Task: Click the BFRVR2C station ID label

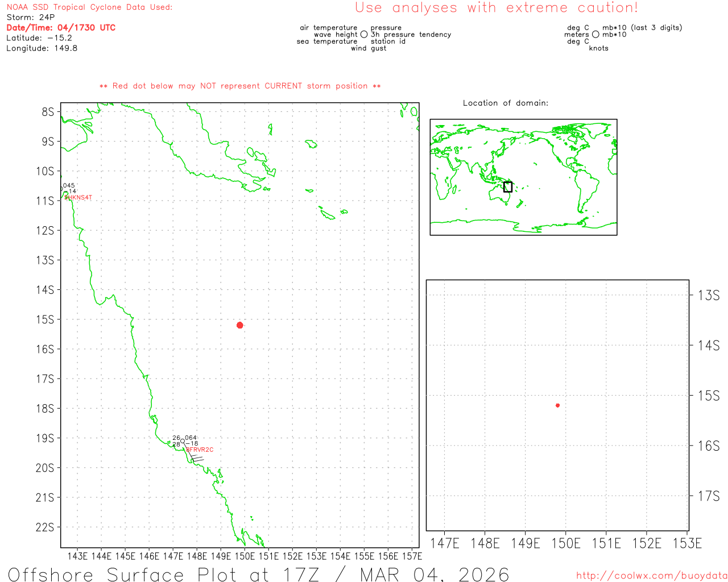Action: [200, 450]
